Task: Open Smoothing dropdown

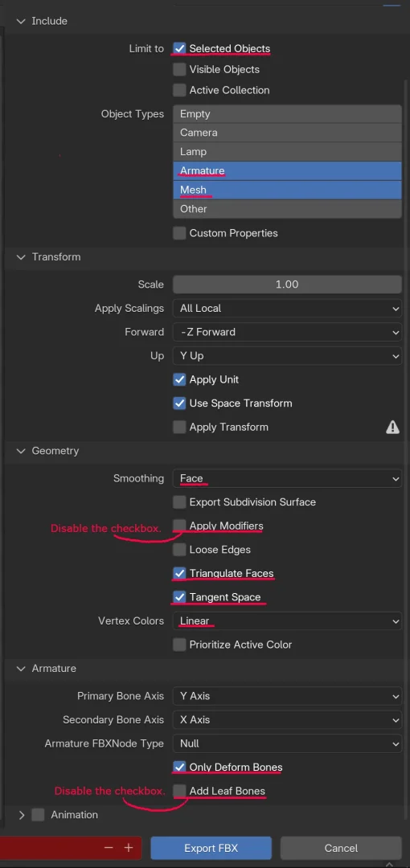Action: (287, 478)
